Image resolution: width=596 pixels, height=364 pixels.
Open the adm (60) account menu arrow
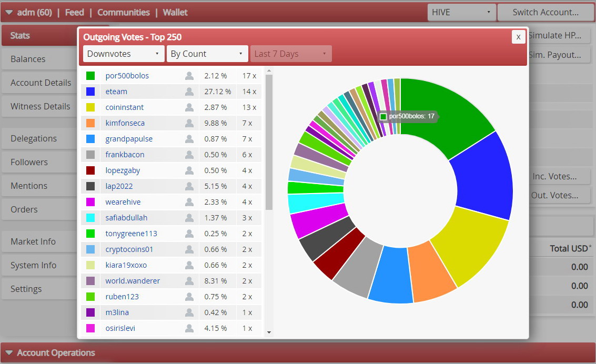(x=9, y=13)
